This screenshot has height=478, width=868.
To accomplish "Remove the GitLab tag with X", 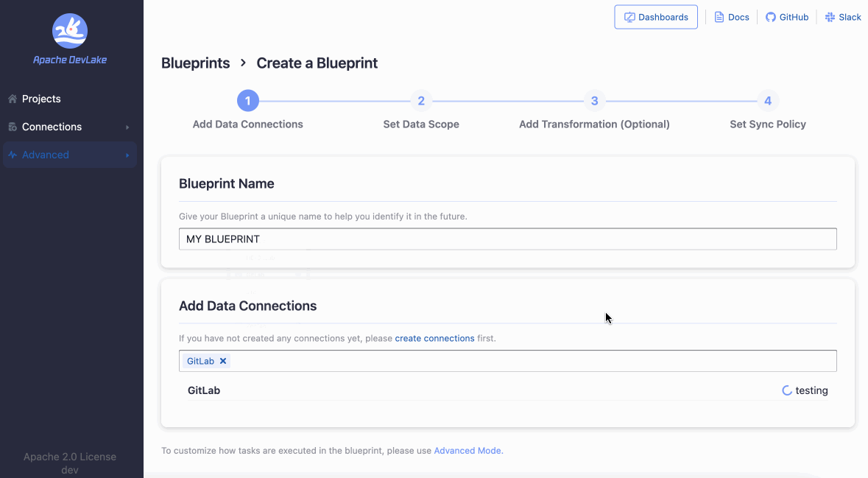I will pyautogui.click(x=223, y=361).
